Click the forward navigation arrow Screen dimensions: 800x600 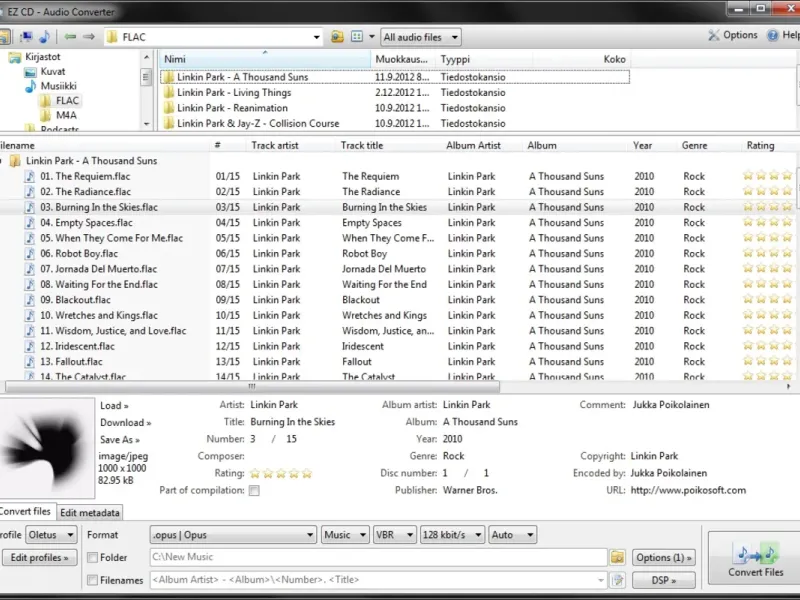coord(89,37)
